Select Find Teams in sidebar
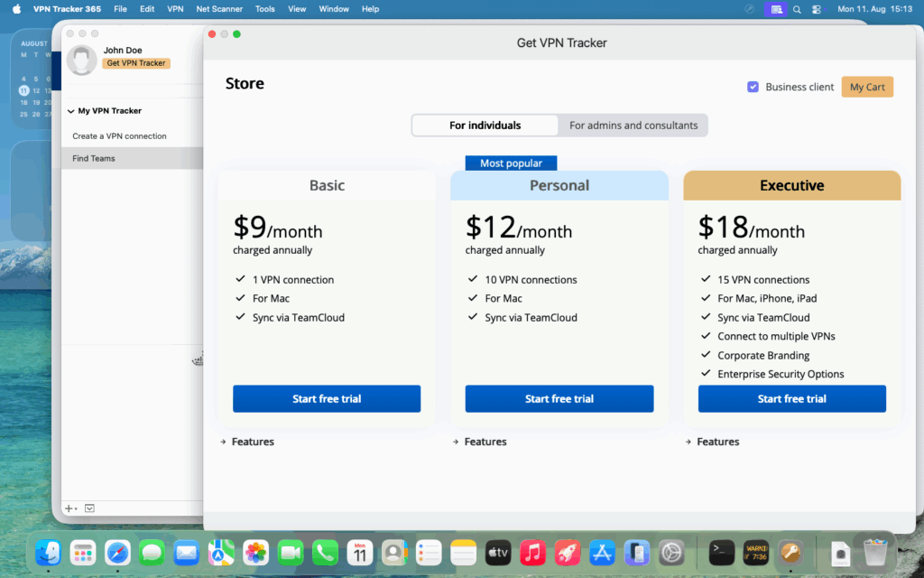 [132, 158]
